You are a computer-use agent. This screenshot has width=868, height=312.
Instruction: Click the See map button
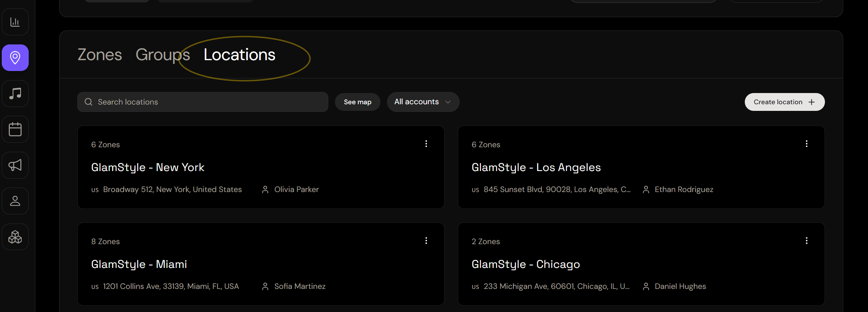click(x=357, y=102)
